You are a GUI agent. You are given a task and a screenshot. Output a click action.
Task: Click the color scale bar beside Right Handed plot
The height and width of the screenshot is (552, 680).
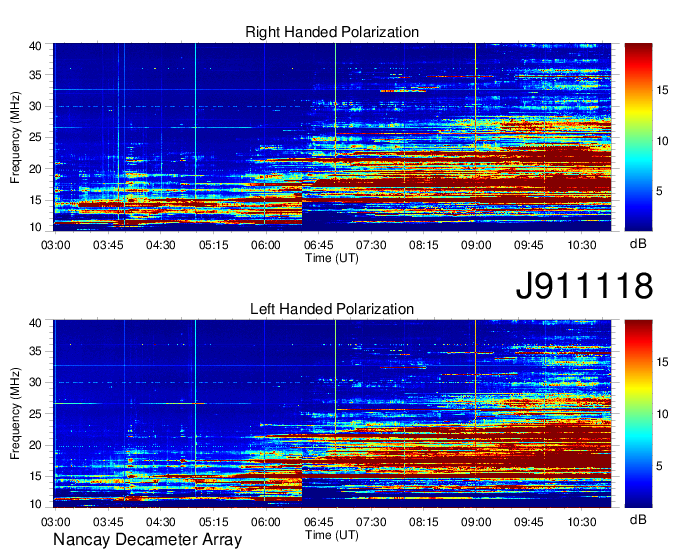pos(638,137)
